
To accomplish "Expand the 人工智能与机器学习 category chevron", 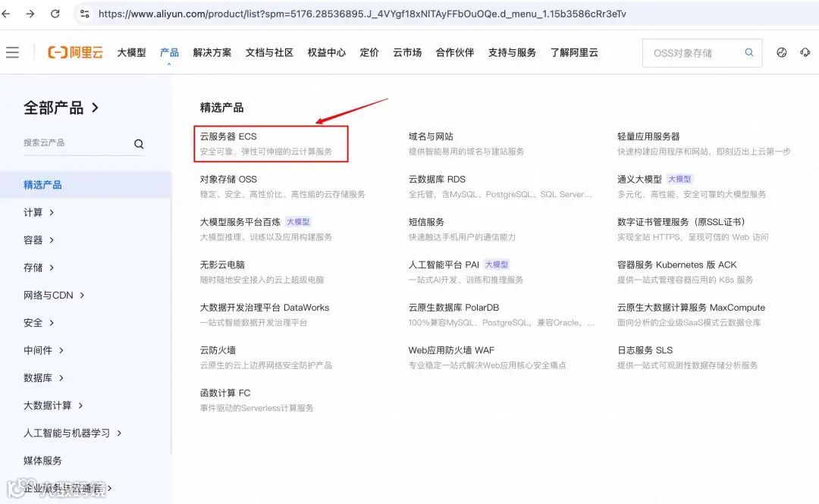I will 119,433.
